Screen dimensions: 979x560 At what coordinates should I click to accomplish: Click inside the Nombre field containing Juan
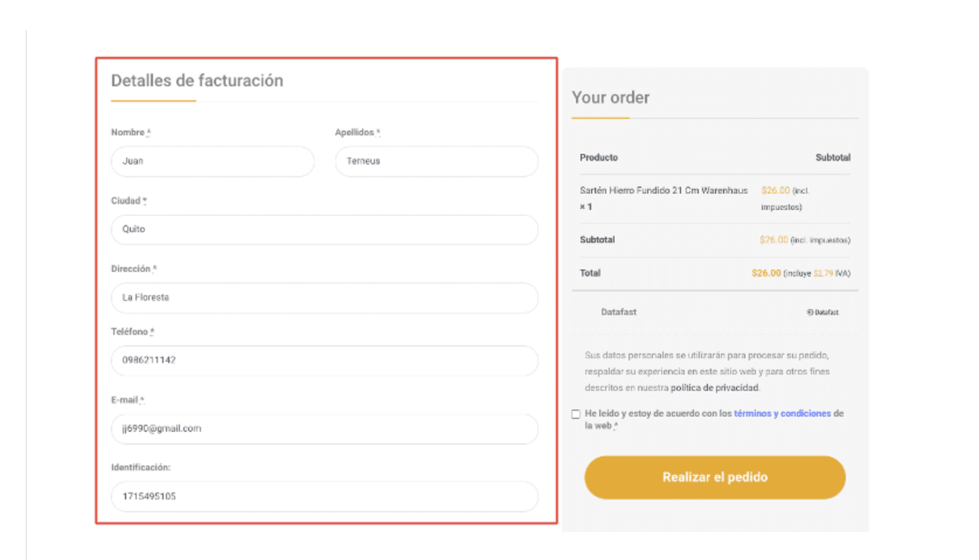click(x=212, y=161)
